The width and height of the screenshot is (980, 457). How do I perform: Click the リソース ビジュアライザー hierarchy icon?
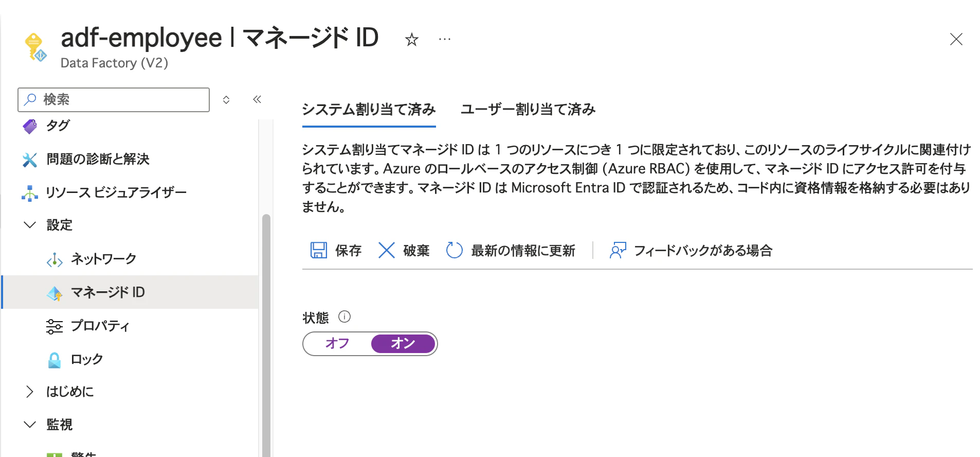30,193
